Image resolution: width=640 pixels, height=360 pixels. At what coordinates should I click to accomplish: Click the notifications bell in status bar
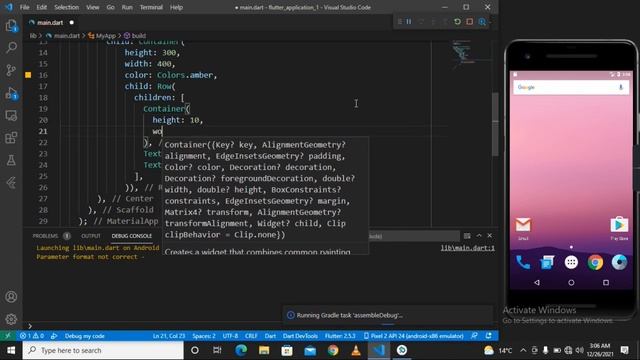[489, 336]
